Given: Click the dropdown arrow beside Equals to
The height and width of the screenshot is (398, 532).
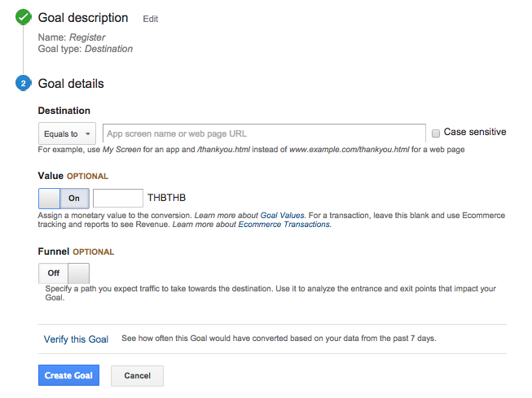Looking at the screenshot, I should tap(87, 134).
